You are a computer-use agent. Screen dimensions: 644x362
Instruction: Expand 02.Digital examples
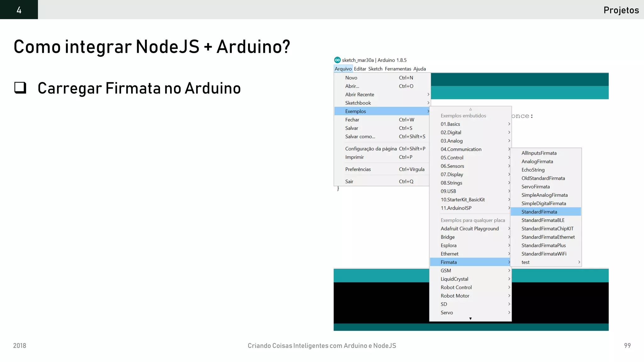point(470,133)
